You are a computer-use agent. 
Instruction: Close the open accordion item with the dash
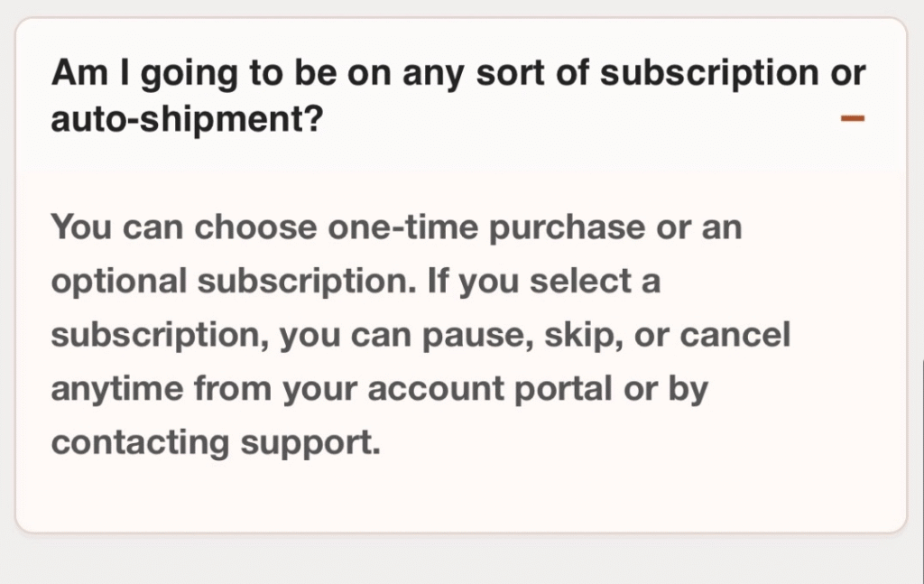(x=852, y=118)
